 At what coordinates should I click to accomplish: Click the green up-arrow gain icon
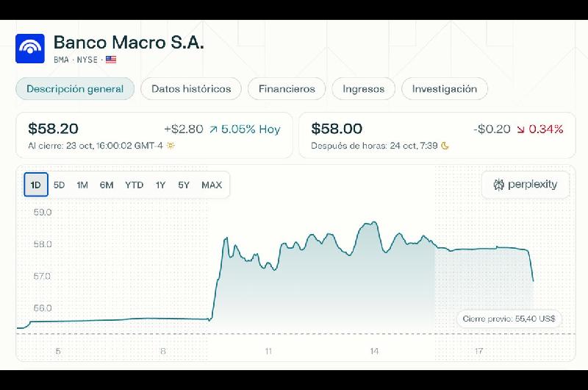coord(213,130)
